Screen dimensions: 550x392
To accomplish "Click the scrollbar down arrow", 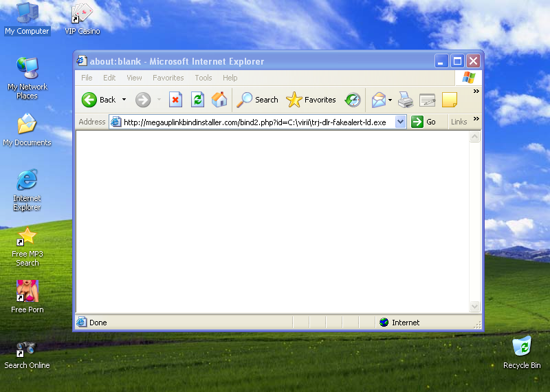I will pos(474,306).
